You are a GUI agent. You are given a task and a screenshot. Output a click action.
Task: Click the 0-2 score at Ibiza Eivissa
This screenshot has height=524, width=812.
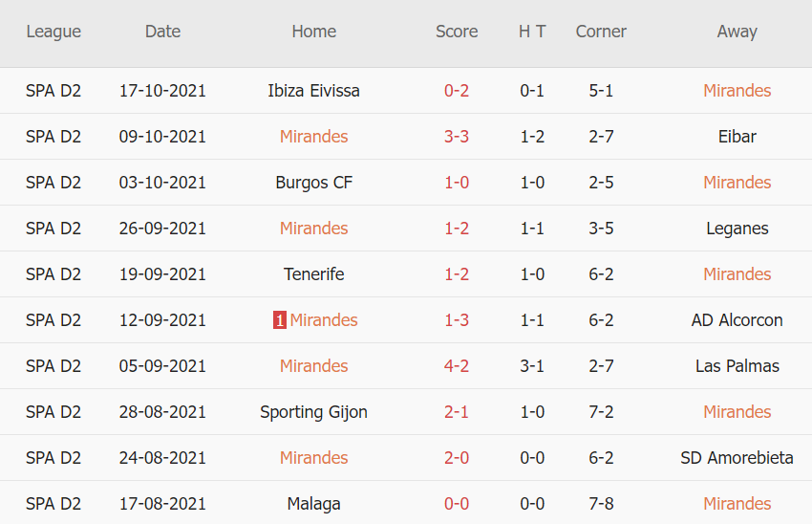click(x=457, y=91)
